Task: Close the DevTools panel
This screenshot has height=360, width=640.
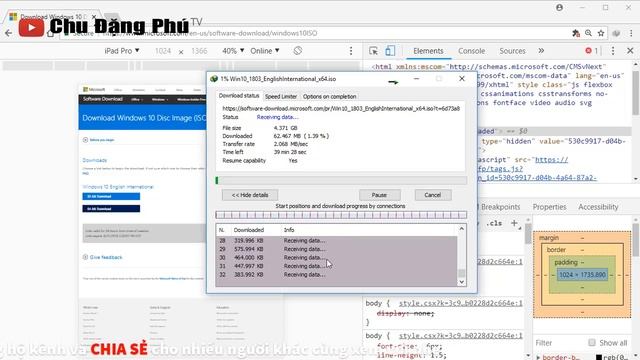Action: [630, 51]
